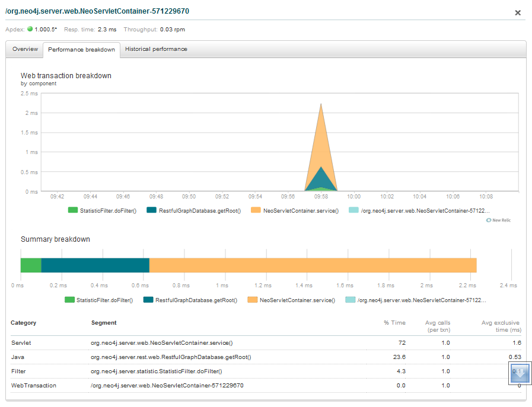Click the green Apdex status dot
This screenshot has height=407, width=532.
pyautogui.click(x=30, y=29)
